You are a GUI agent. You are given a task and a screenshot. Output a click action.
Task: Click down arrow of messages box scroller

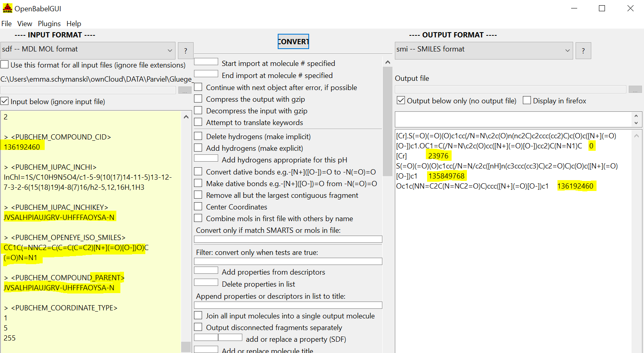[636, 123]
